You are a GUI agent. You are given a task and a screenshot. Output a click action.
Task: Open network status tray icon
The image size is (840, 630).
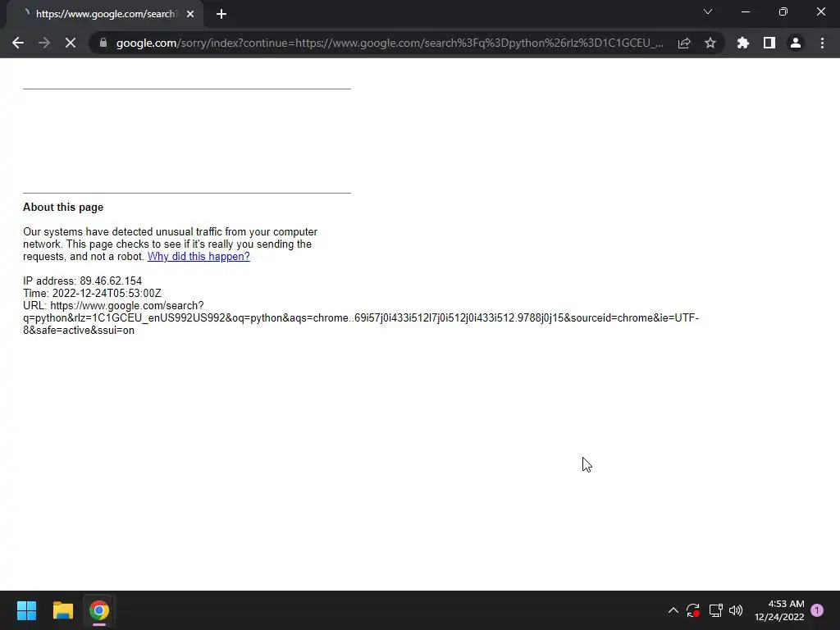[x=715, y=610]
